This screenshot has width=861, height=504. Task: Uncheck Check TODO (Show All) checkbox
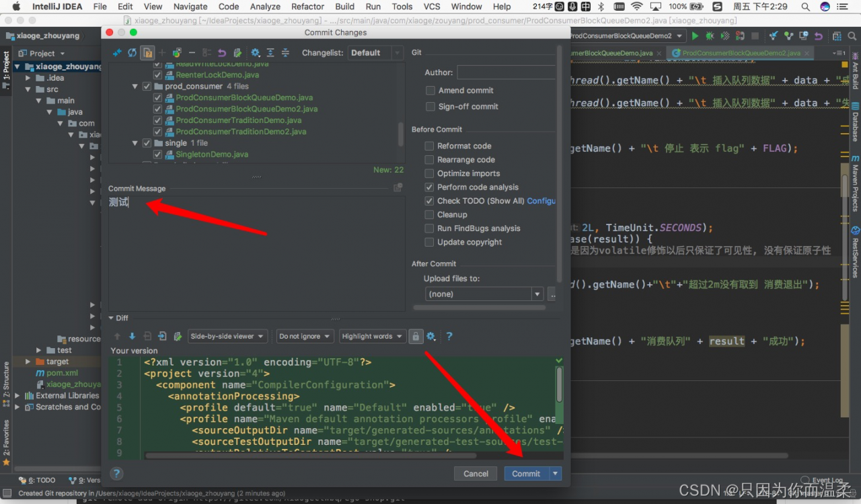pos(429,201)
